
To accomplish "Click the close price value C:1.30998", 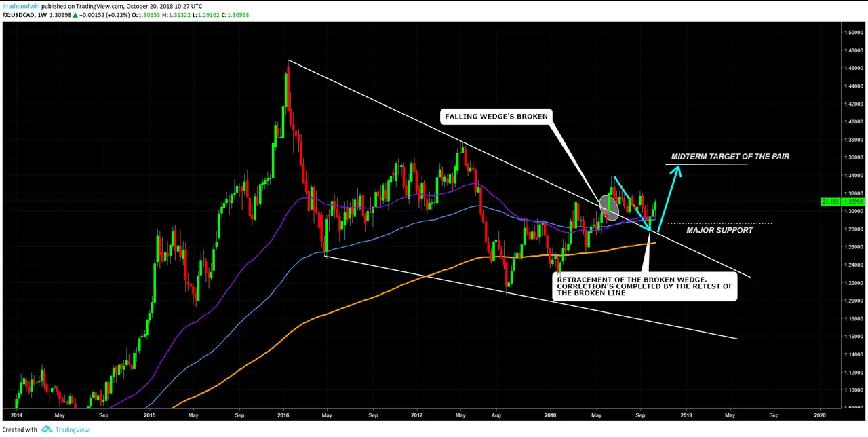I will click(235, 15).
